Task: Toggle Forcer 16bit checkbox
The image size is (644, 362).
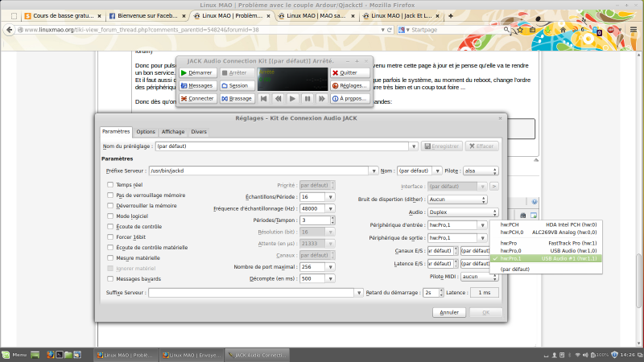Action: point(110,237)
